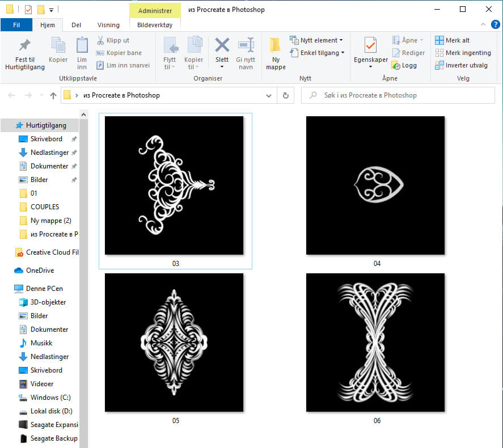The width and height of the screenshot is (503, 448).
Task: Open the Enkel tilgang dropdown
Action: point(317,53)
